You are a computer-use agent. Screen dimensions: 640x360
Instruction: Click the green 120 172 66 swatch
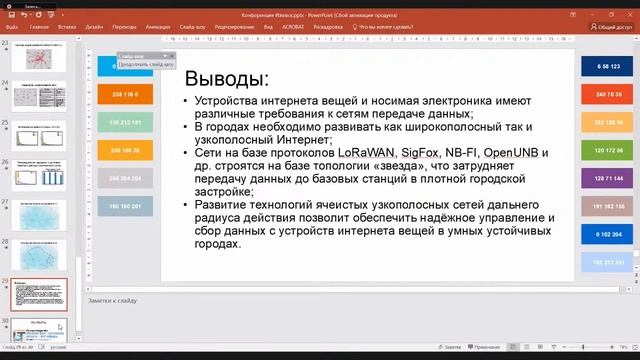(607, 150)
